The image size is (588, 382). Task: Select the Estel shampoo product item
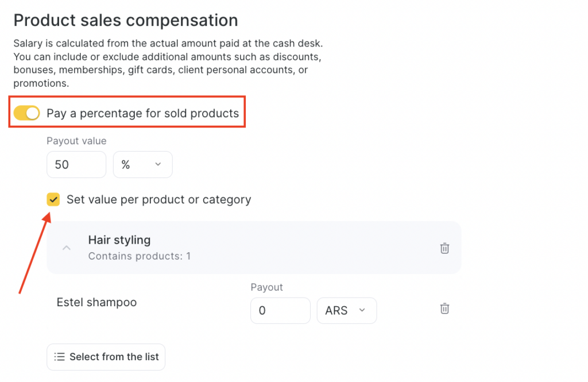[96, 302]
